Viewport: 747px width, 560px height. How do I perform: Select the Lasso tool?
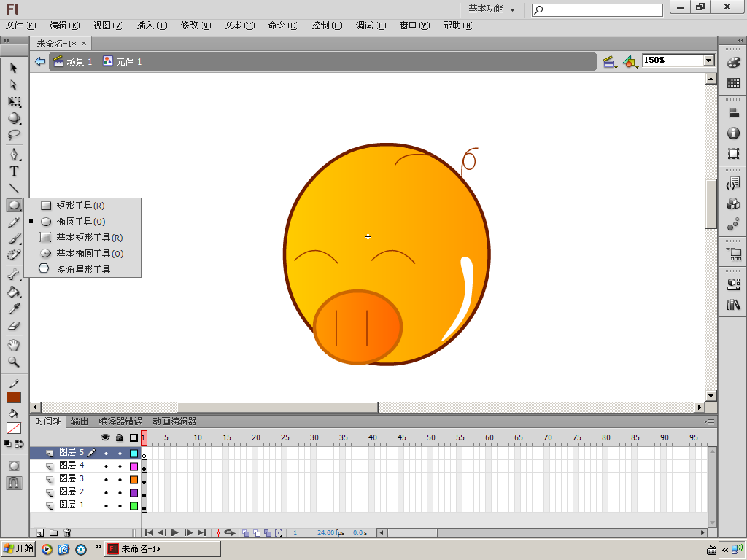coord(14,135)
